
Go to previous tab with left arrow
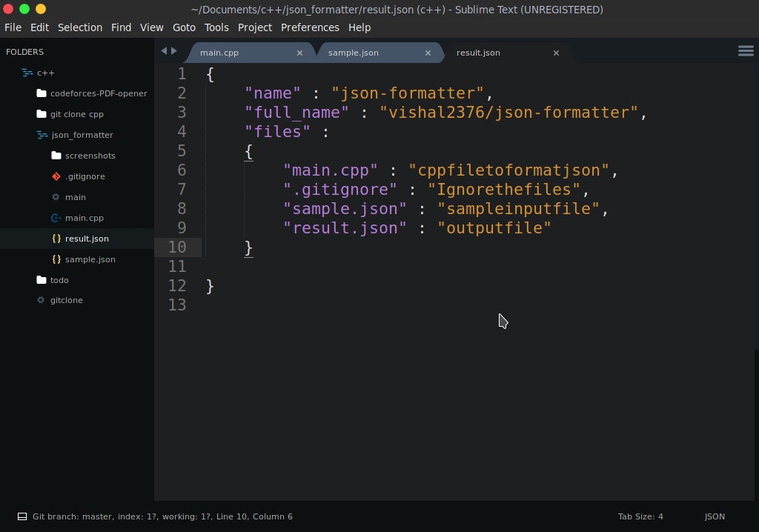click(164, 51)
